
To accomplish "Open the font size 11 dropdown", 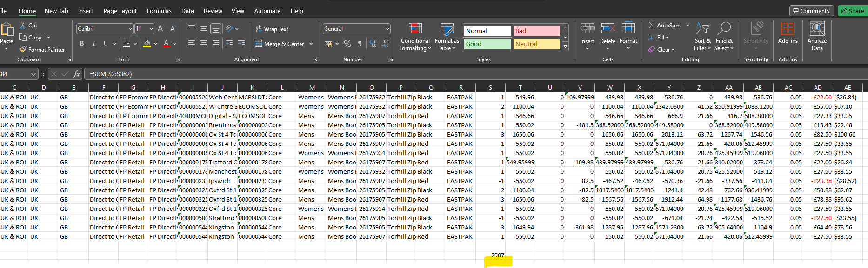I will [152, 29].
